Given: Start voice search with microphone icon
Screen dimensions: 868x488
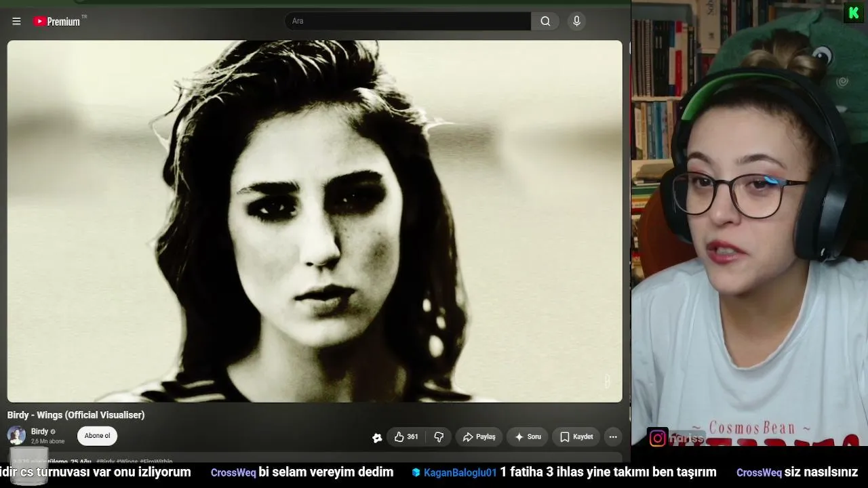Looking at the screenshot, I should pos(577,21).
